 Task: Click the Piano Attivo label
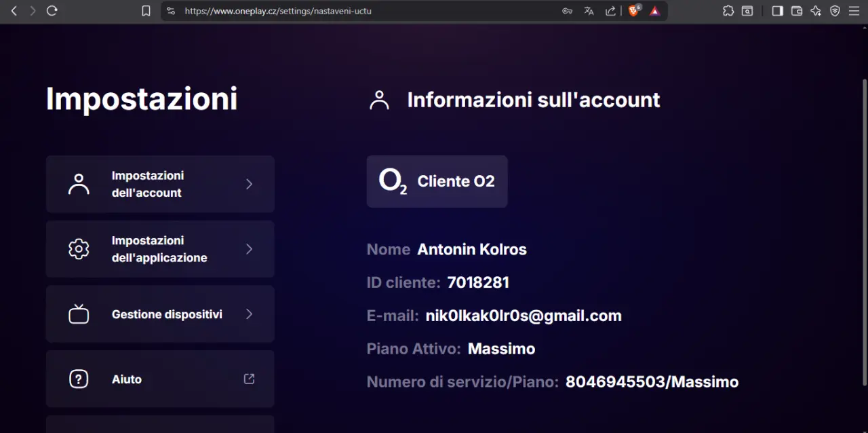point(414,349)
